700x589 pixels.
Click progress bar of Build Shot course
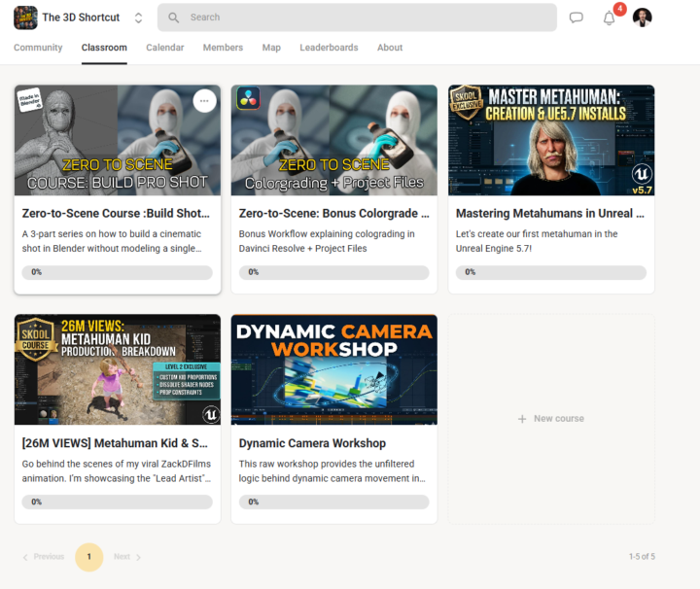tap(118, 272)
